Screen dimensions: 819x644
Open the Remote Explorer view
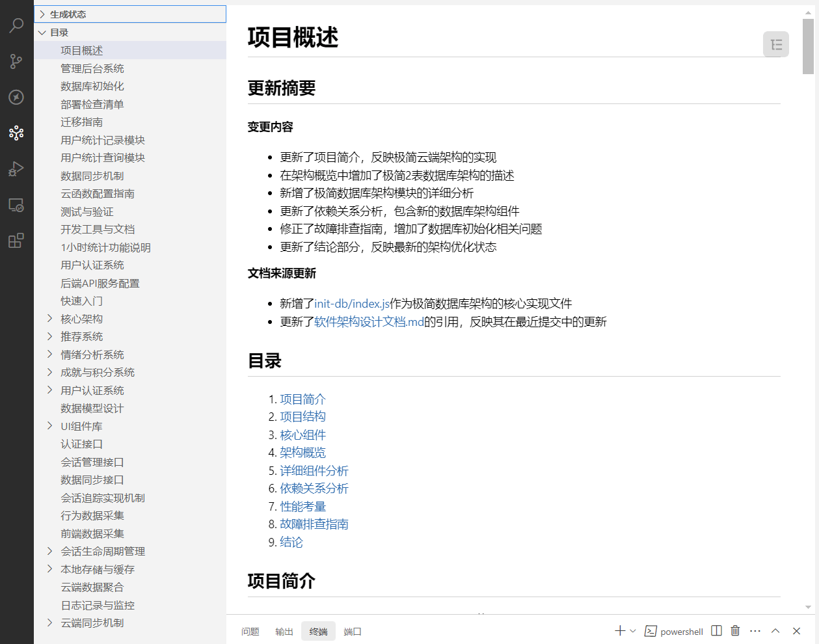pyautogui.click(x=16, y=205)
